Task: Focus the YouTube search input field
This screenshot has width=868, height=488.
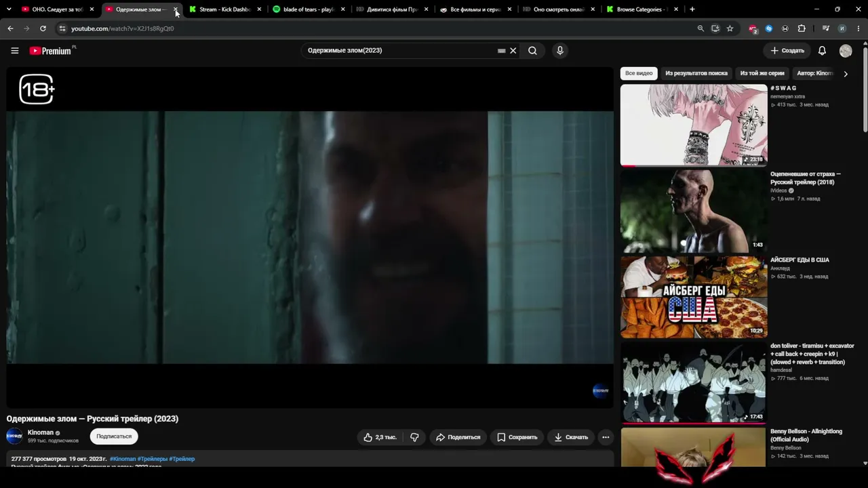Action: (400, 51)
